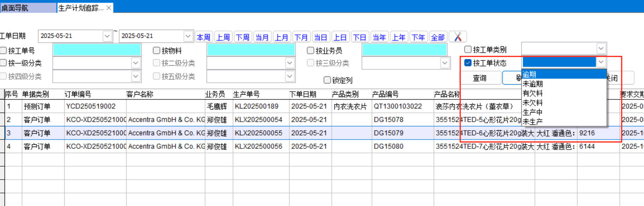Select 逾期 from the status list

click(530, 74)
